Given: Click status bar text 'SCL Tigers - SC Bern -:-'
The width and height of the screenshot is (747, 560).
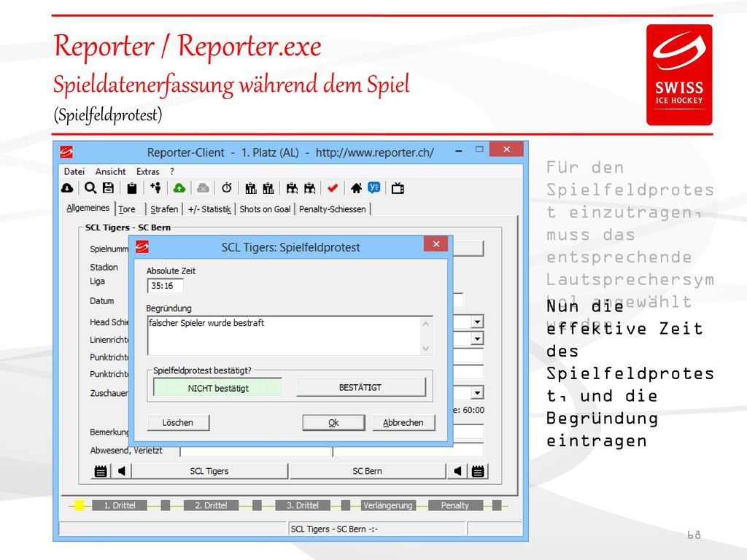Looking at the screenshot, I should coord(334,529).
